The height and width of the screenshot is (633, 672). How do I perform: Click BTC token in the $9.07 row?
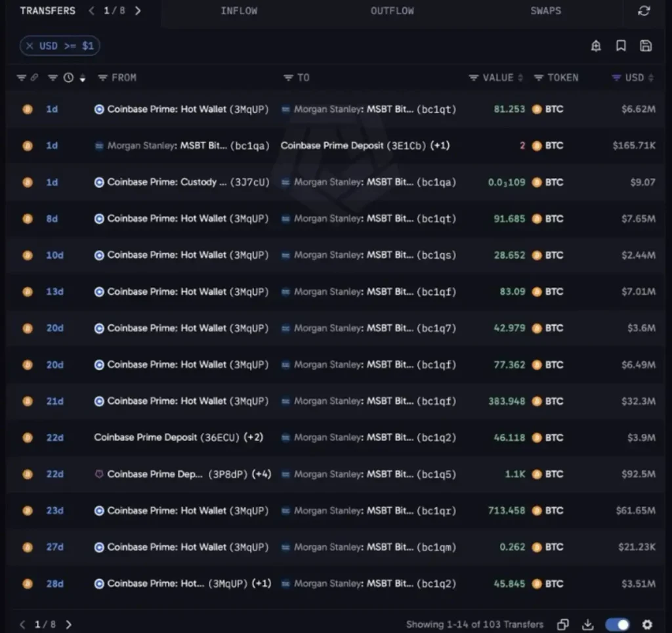pyautogui.click(x=548, y=183)
